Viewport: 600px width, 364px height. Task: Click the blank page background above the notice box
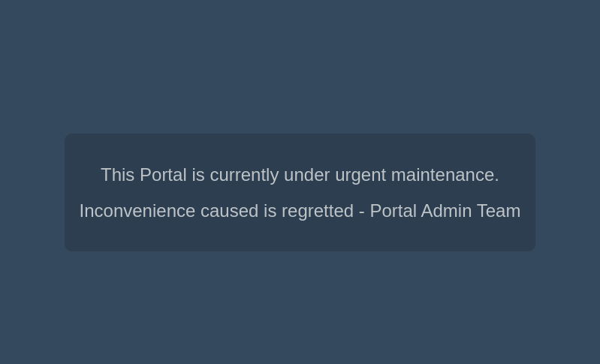[x=300, y=65]
